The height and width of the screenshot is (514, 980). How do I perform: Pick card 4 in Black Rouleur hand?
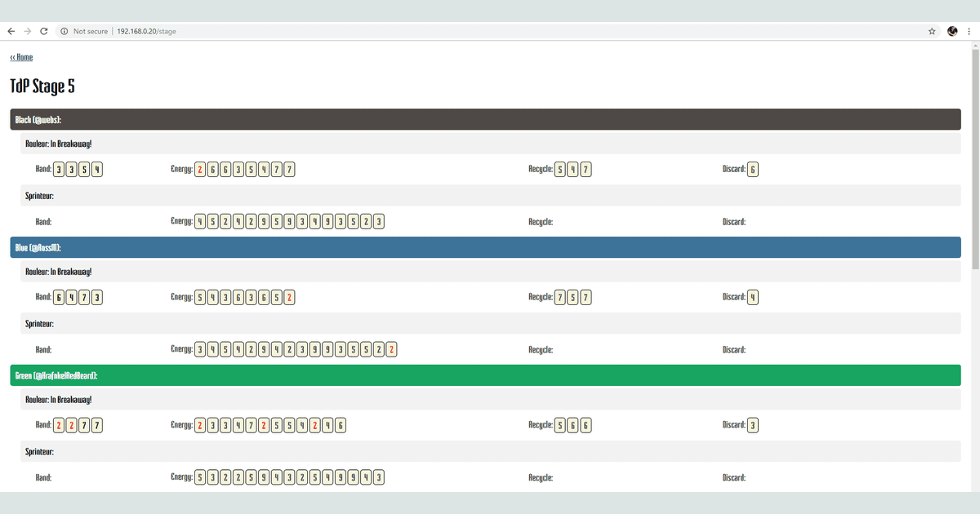click(97, 170)
